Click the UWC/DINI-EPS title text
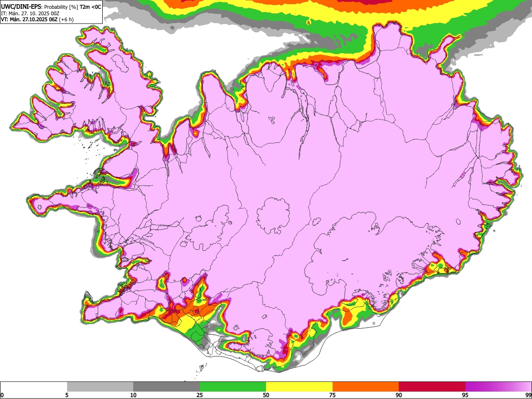This screenshot has width=532, height=399. (51, 7)
